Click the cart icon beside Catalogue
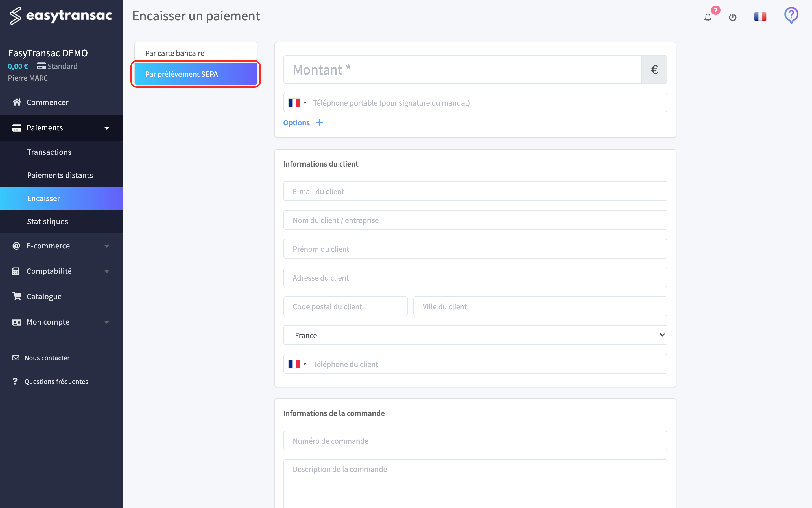Viewport: 812px width, 508px height. pyautogui.click(x=17, y=296)
